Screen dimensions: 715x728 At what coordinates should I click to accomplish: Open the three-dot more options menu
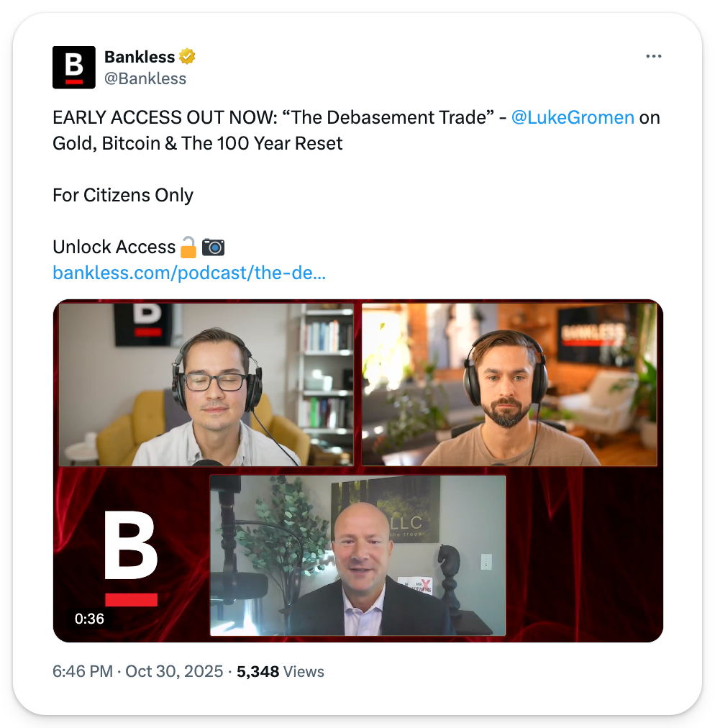coord(653,56)
